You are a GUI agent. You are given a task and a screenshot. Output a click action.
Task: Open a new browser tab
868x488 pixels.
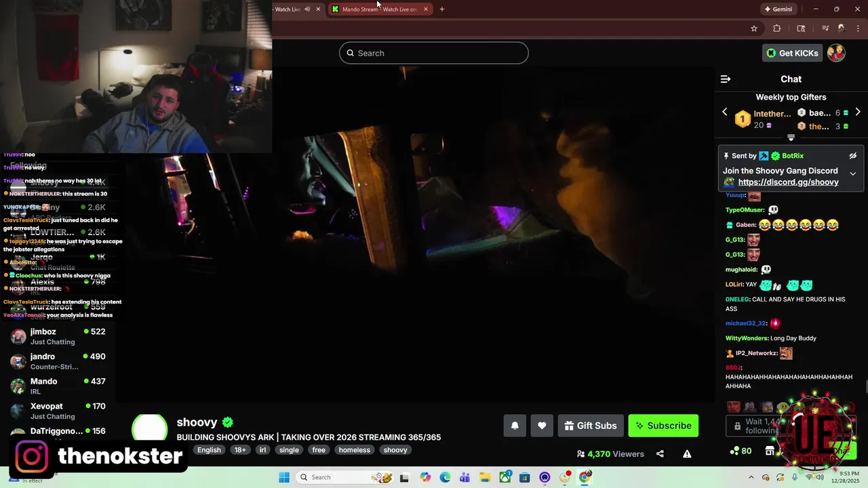(442, 9)
